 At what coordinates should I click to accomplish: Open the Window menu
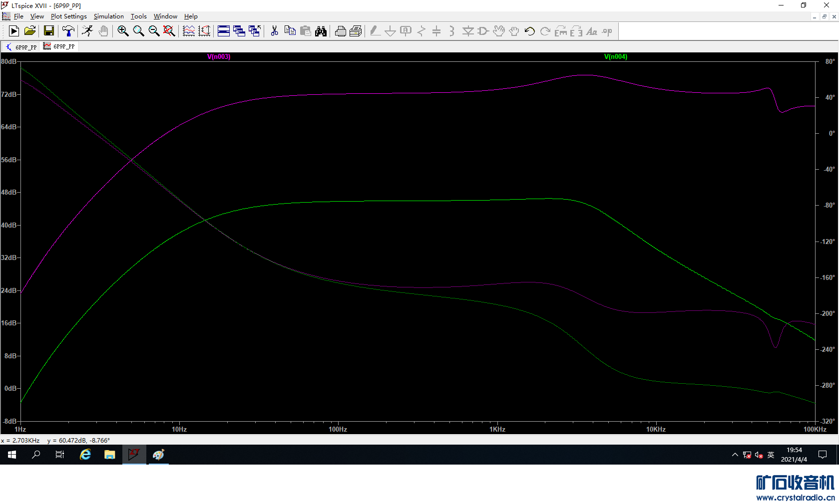pos(165,16)
